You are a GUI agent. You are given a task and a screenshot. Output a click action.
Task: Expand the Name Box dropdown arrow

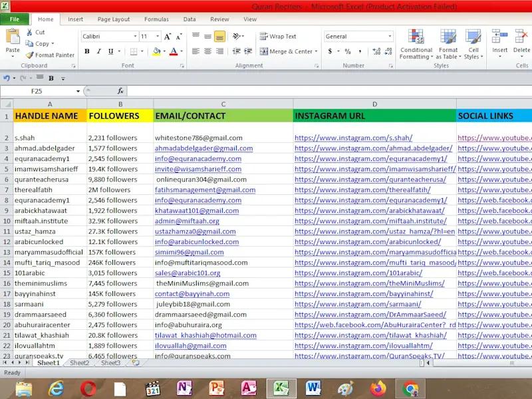tap(78, 91)
